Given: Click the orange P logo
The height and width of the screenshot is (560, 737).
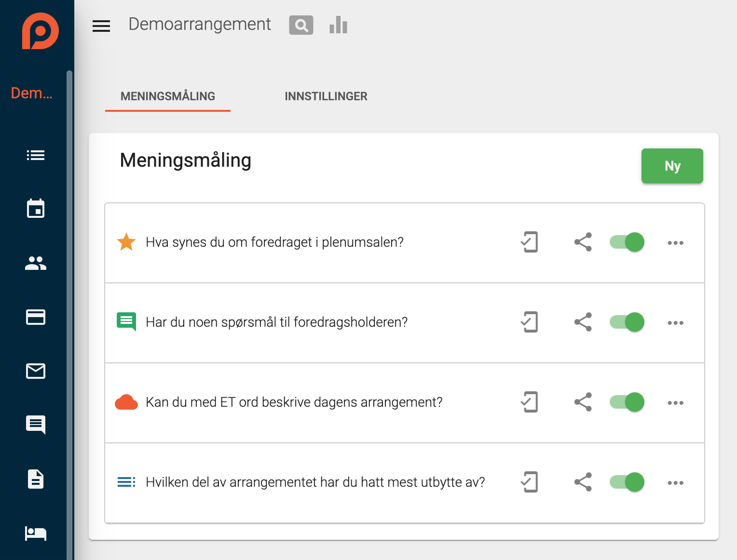Looking at the screenshot, I should pyautogui.click(x=40, y=31).
